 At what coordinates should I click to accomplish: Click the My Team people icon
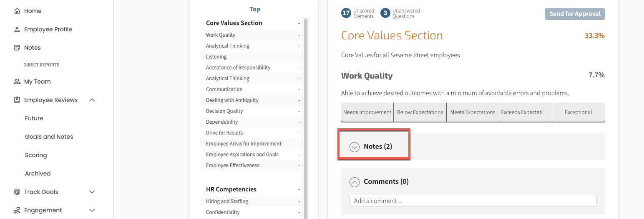pyautogui.click(x=17, y=81)
